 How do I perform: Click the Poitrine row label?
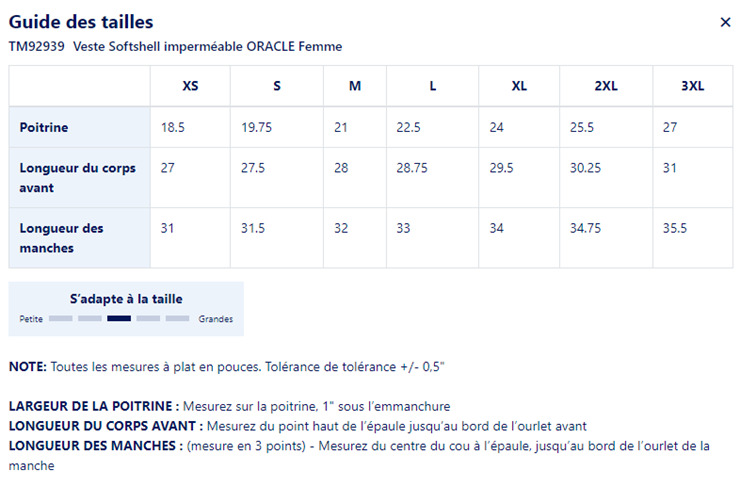point(44,127)
